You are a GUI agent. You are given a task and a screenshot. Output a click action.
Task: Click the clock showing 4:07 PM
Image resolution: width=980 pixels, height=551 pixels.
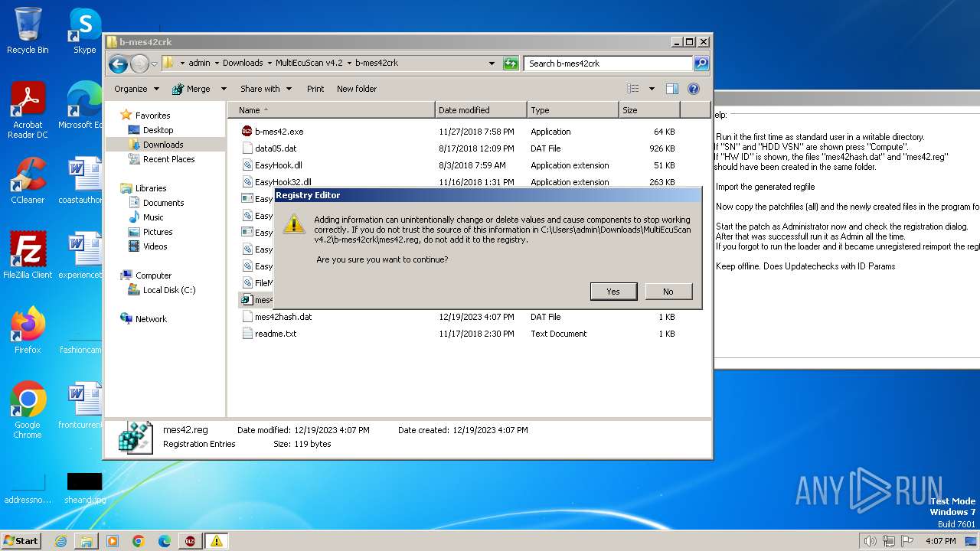click(940, 541)
